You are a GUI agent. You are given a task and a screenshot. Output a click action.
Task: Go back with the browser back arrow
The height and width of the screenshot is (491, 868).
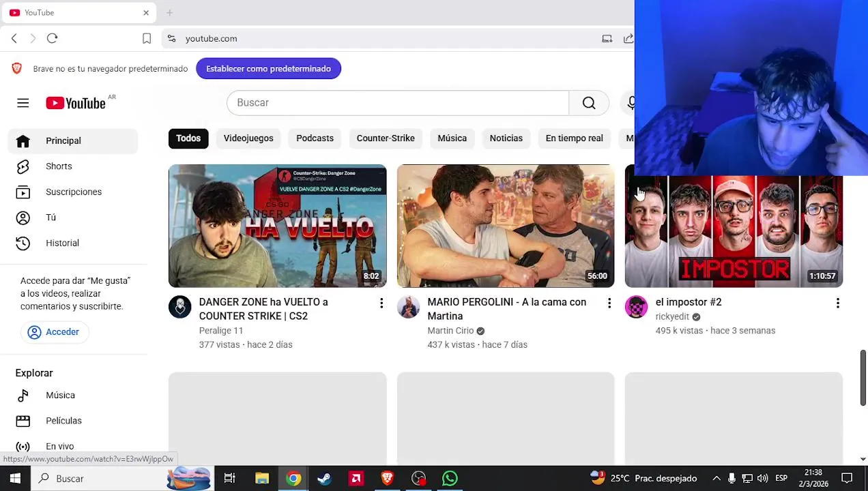[x=14, y=39]
